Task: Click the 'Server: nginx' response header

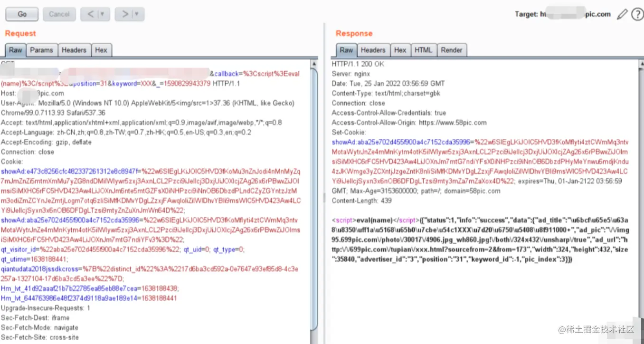Action: pos(350,74)
